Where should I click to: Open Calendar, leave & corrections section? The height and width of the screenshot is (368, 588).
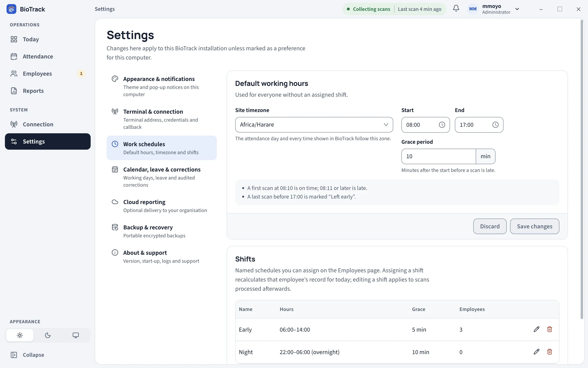[161, 177]
